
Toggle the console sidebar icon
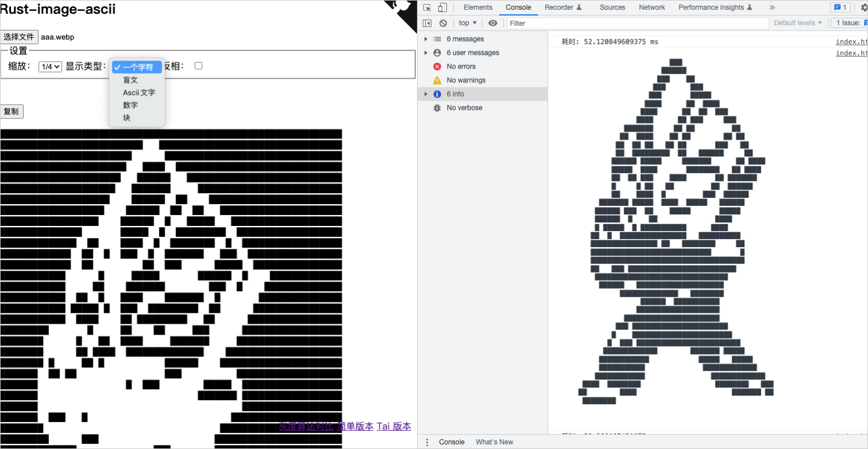pos(427,23)
